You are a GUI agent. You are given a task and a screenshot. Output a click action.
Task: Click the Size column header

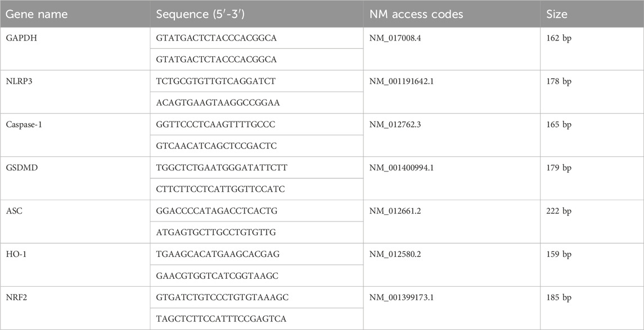(556, 14)
